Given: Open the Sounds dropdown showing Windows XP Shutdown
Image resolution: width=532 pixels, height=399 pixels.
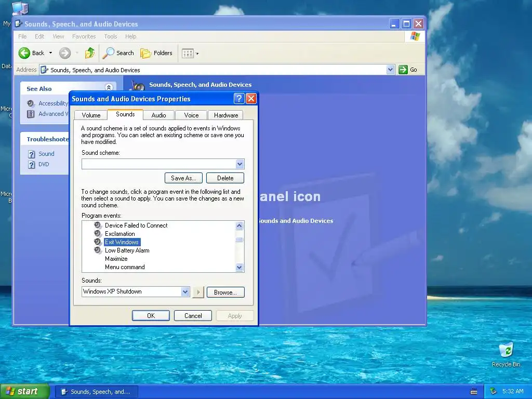Looking at the screenshot, I should click(x=185, y=292).
